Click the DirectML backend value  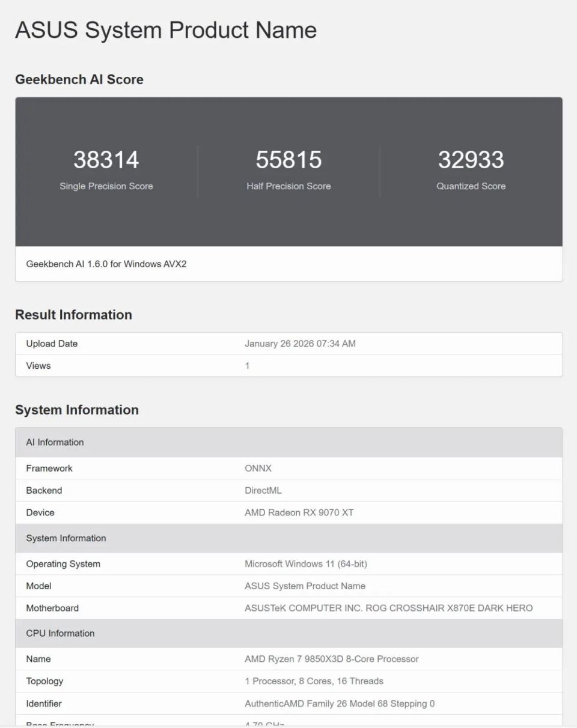point(263,491)
